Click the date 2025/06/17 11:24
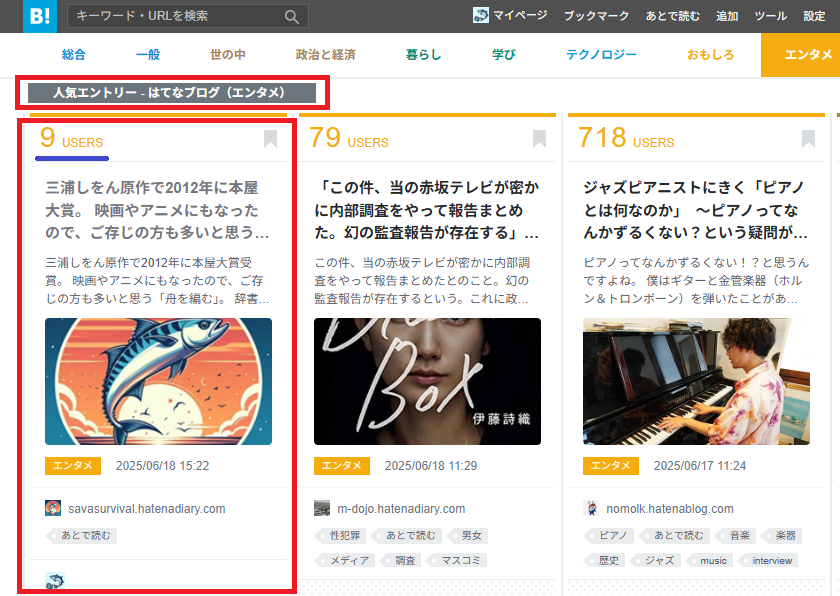 (700, 466)
